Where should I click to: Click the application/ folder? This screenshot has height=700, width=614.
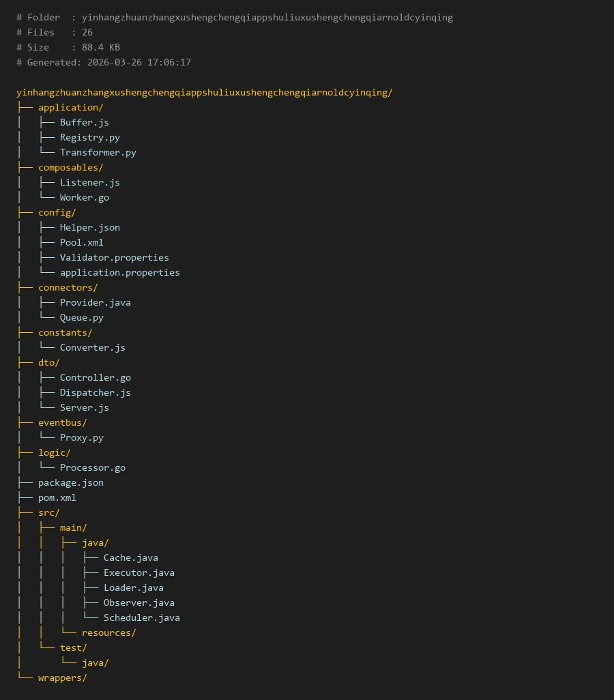(70, 107)
